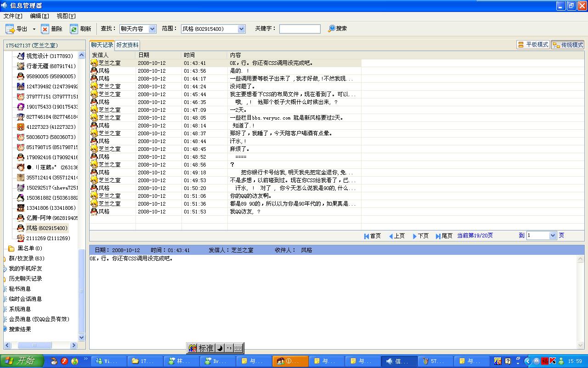The image size is (588, 368).
Task: Select contact 风格 (602915400) in tree
Action: point(46,228)
